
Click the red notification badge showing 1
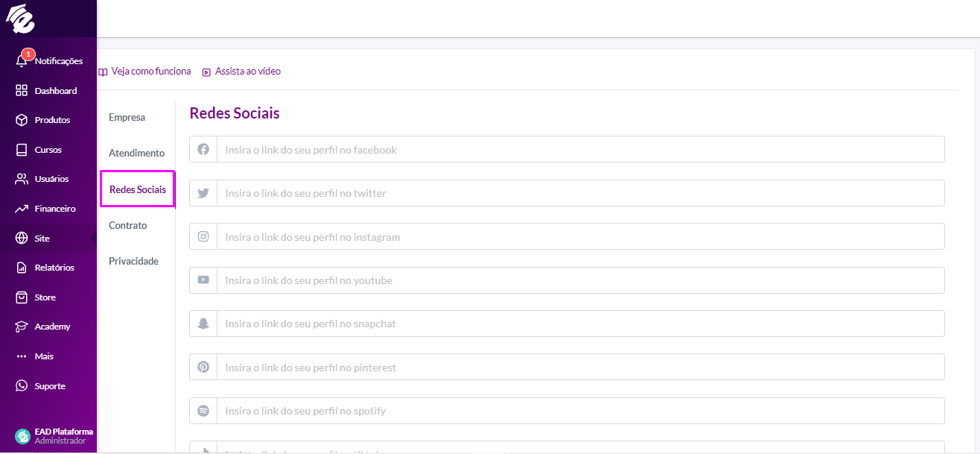click(x=28, y=54)
